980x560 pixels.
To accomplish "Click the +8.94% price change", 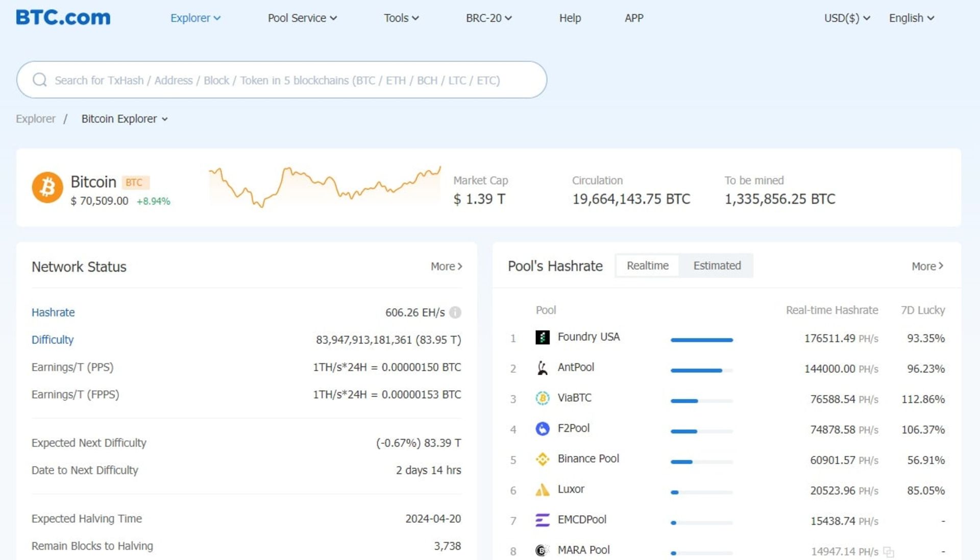I will click(x=153, y=202).
